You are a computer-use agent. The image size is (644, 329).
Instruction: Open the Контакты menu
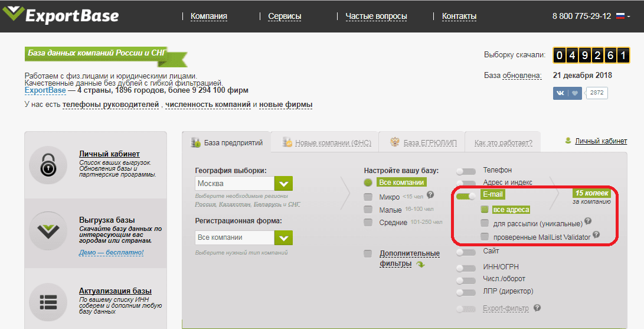(459, 17)
